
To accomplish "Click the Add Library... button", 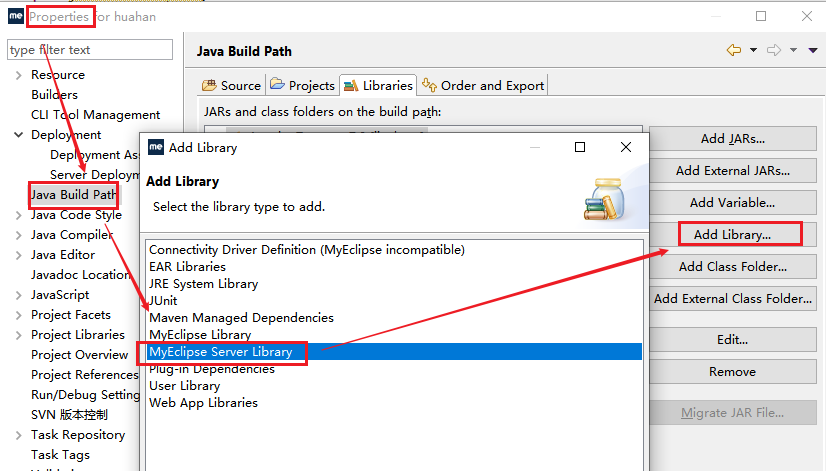I will pos(733,235).
